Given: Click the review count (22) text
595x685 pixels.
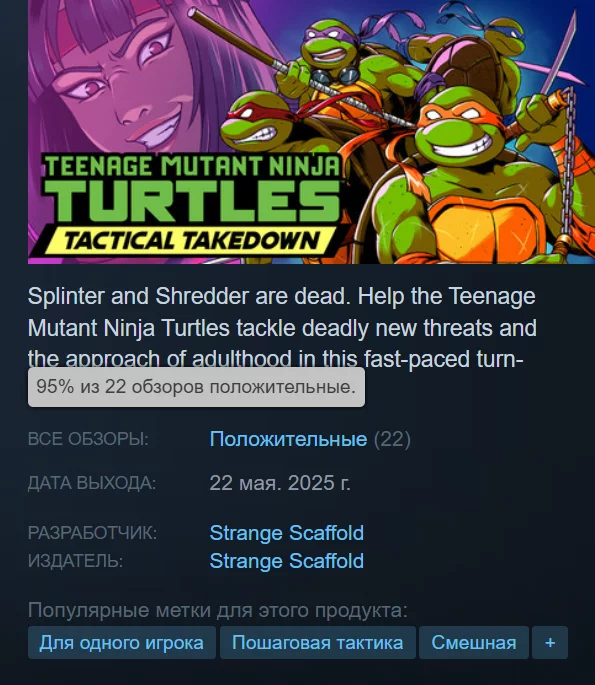Looking at the screenshot, I should coord(392,439).
